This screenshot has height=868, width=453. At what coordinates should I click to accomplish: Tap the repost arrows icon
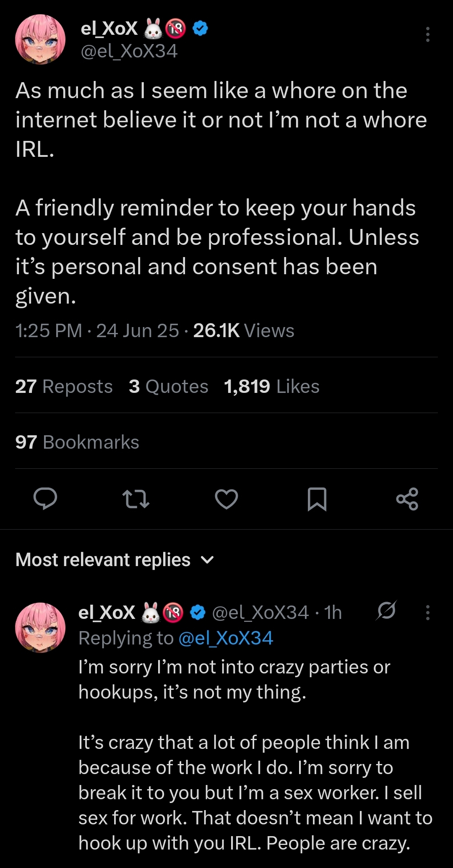point(135,499)
